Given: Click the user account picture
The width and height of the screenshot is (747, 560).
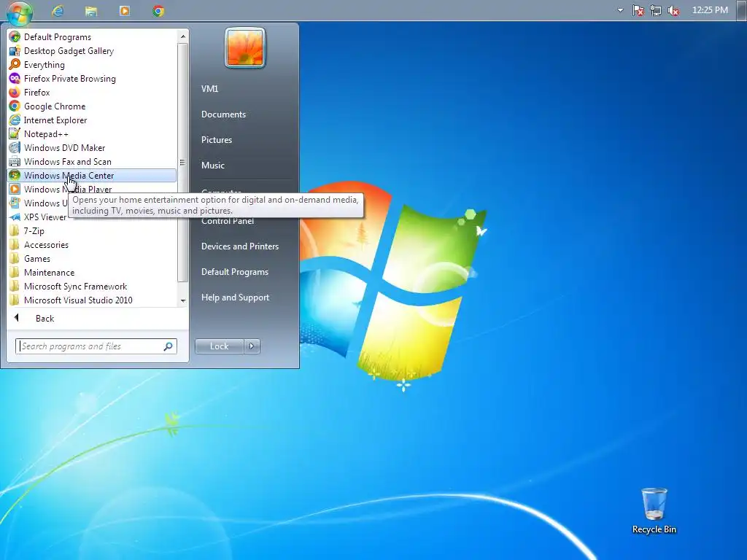Looking at the screenshot, I should click(245, 47).
